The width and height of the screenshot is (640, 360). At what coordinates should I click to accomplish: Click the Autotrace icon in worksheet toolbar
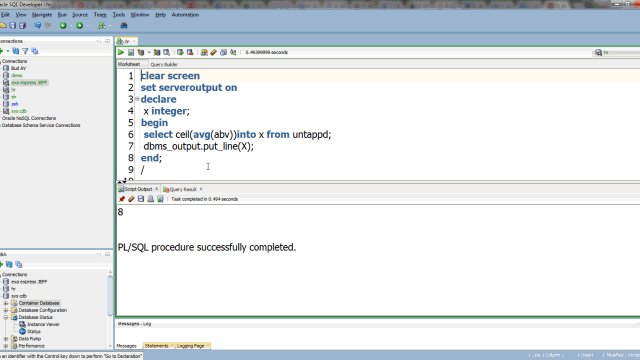[157, 52]
